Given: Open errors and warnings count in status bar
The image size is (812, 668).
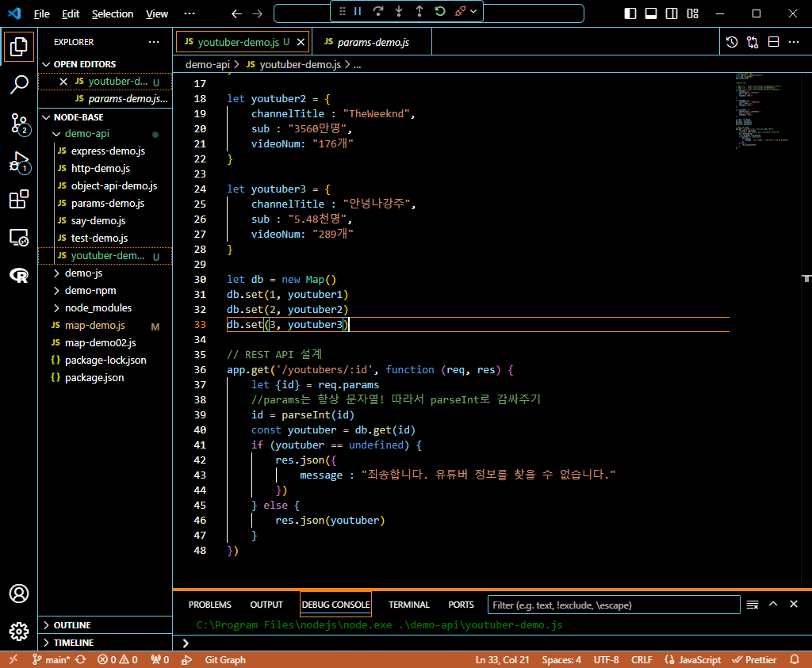Looking at the screenshot, I should 117,660.
